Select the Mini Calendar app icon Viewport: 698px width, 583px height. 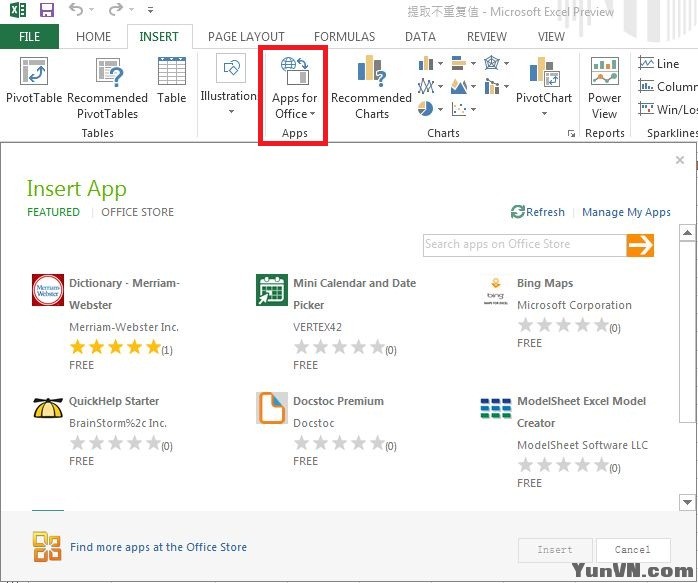coord(272,290)
